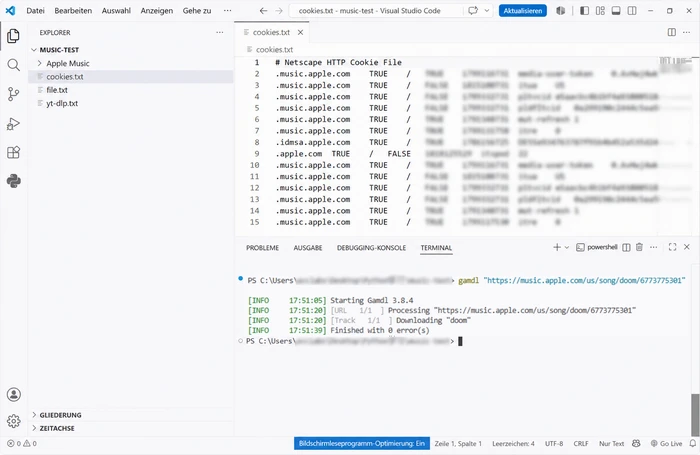Open the launch profile dropdown arrow

coord(567,247)
